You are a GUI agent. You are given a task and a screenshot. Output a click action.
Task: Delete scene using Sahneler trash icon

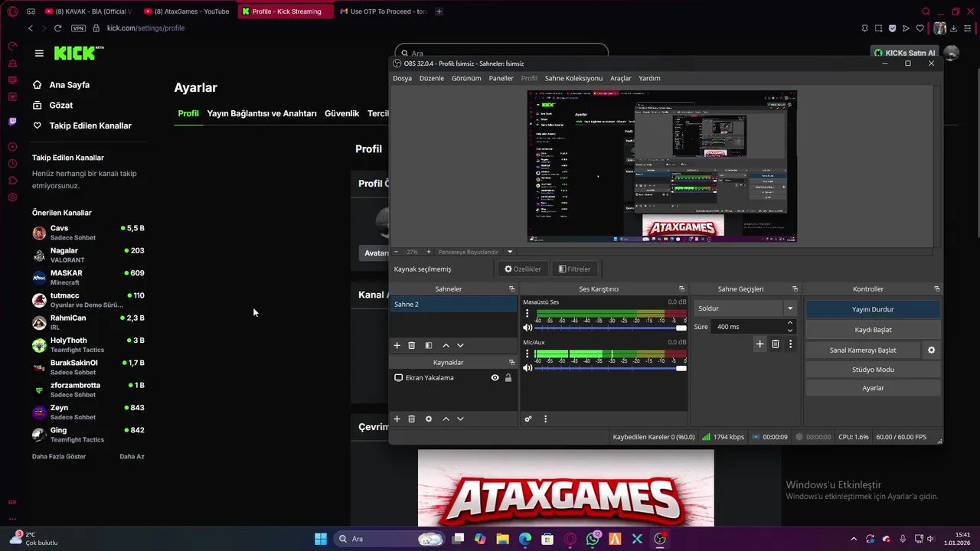(x=411, y=345)
